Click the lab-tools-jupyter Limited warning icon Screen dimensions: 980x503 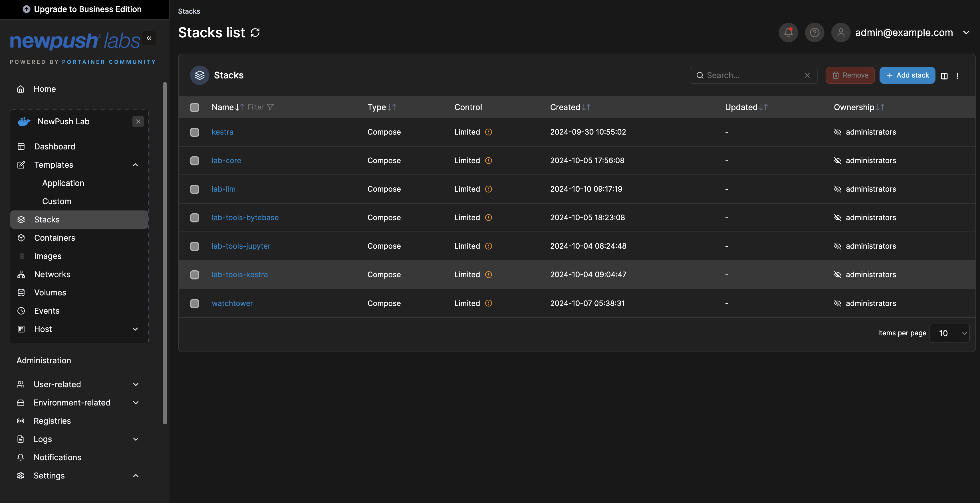[489, 246]
